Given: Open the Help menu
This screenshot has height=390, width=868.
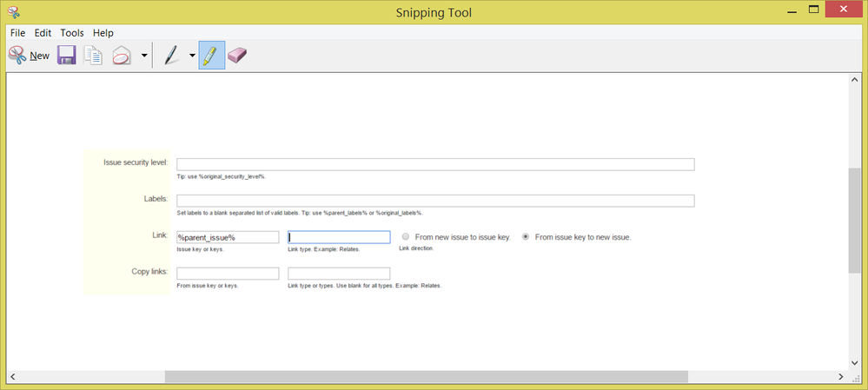Looking at the screenshot, I should [103, 33].
